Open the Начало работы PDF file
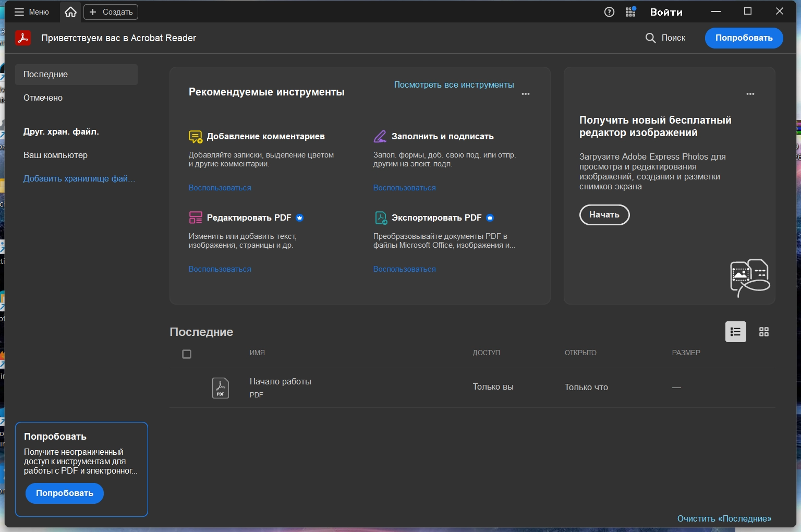This screenshot has width=801, height=532. pos(280,382)
